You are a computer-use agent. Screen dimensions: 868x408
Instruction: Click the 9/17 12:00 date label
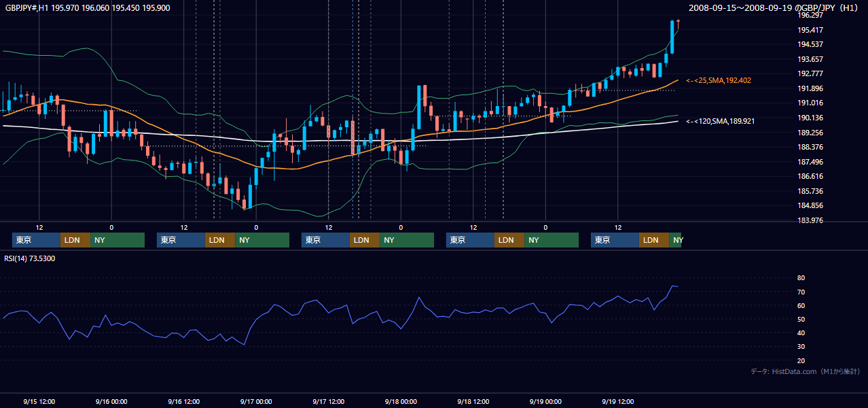tap(328, 401)
